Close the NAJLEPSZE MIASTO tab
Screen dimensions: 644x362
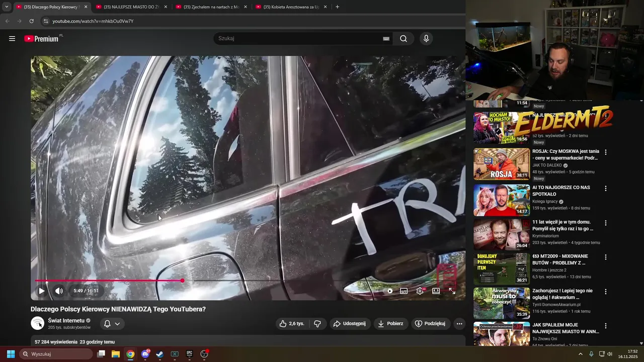[166, 7]
